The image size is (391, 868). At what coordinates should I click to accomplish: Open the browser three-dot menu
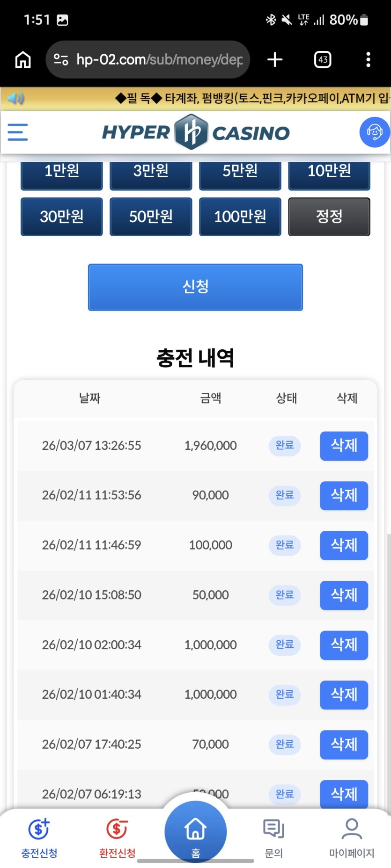point(368,60)
